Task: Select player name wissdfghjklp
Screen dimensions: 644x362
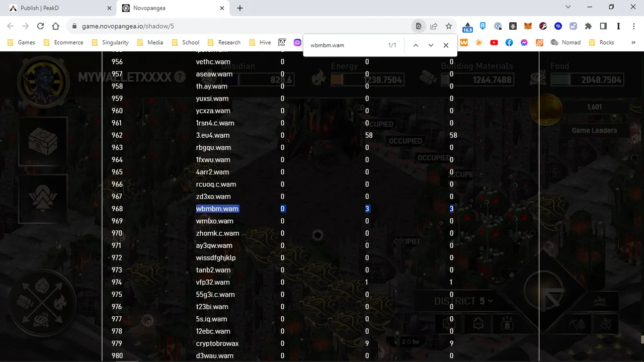Action: (x=216, y=258)
